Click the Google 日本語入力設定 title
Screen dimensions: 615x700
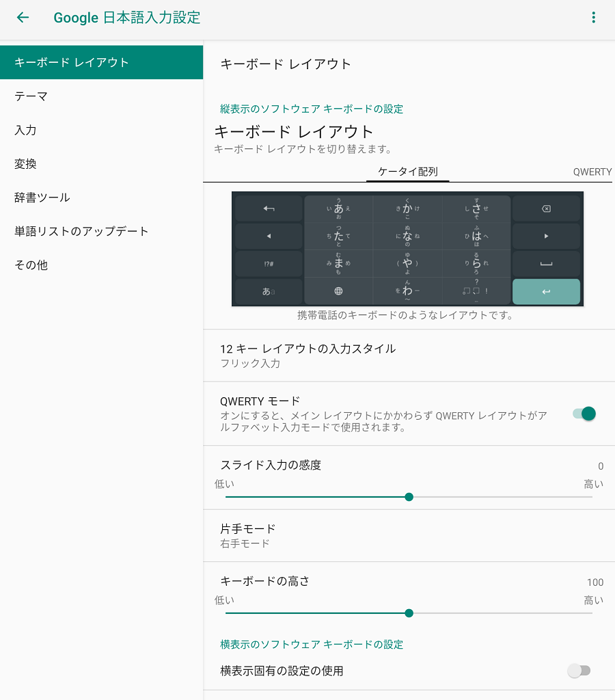pyautogui.click(x=126, y=17)
